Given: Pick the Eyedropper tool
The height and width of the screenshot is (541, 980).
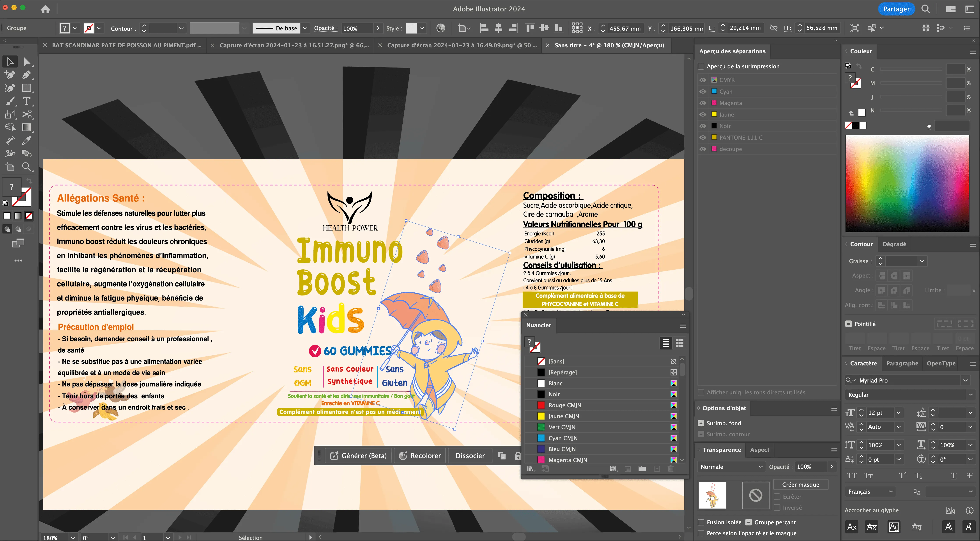Looking at the screenshot, I should click(26, 141).
